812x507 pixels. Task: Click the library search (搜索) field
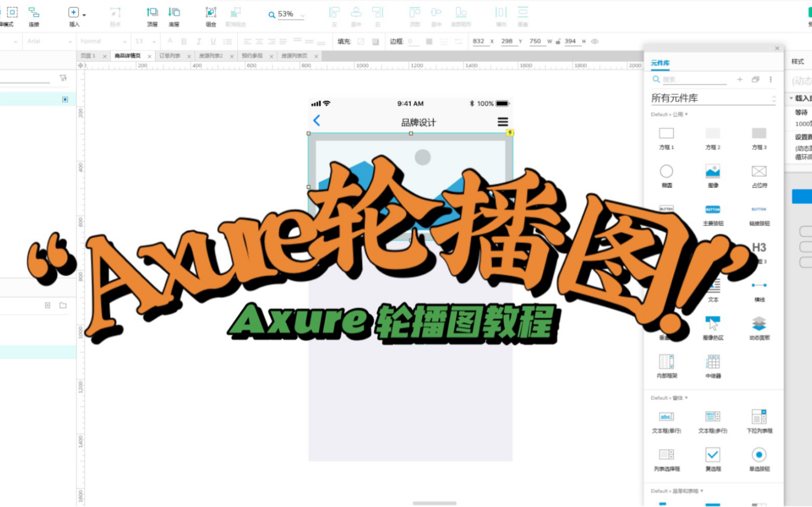[x=694, y=80]
